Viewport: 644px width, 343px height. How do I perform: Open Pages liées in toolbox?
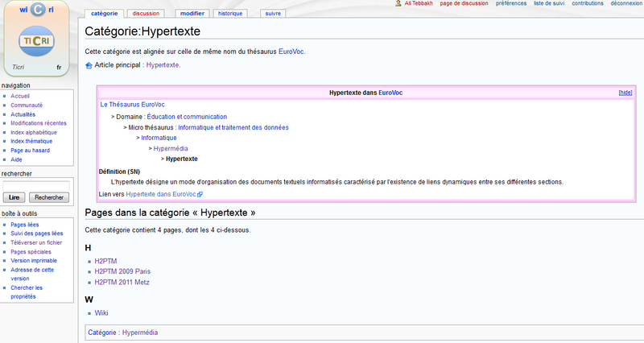pos(25,225)
